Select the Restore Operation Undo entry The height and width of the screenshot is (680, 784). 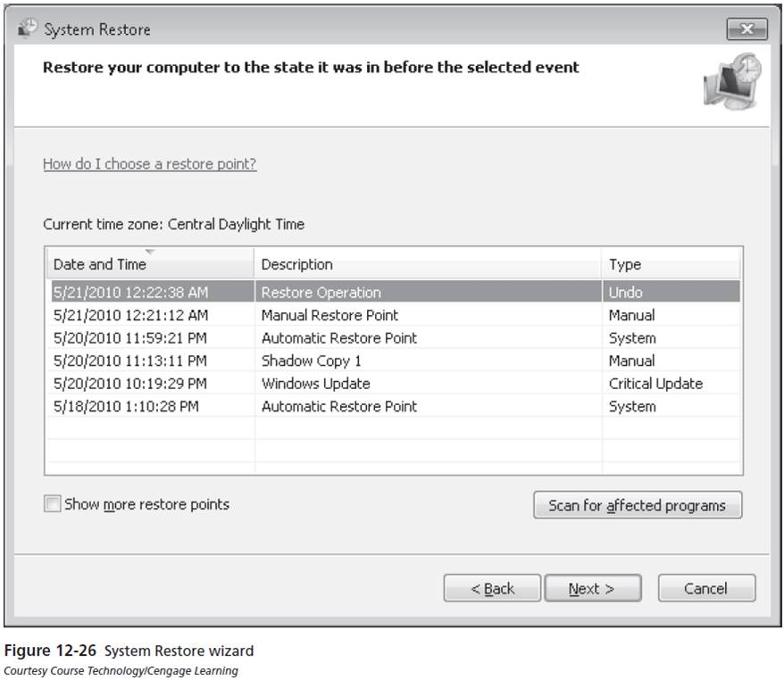click(396, 292)
